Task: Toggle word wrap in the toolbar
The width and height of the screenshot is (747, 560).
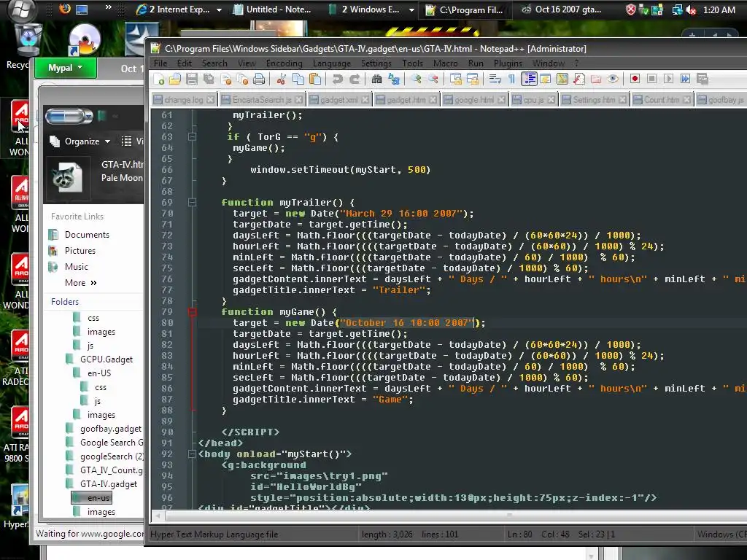Action: coord(495,79)
